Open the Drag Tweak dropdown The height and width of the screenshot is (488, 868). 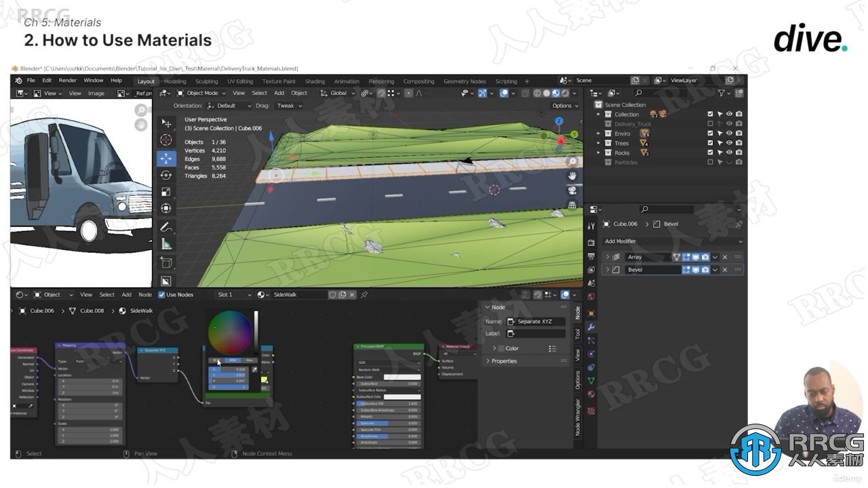point(290,106)
